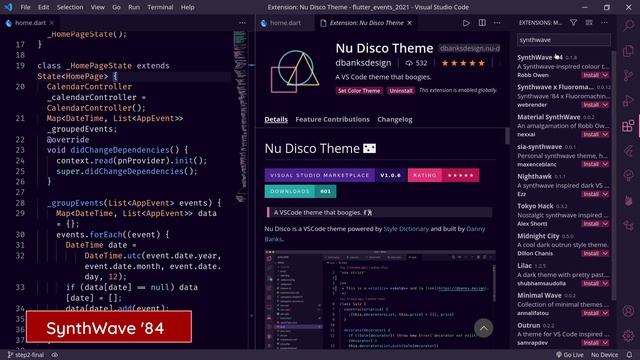Click the home.dart code minimap
This screenshot has width=640, height=360.
click(x=240, y=118)
